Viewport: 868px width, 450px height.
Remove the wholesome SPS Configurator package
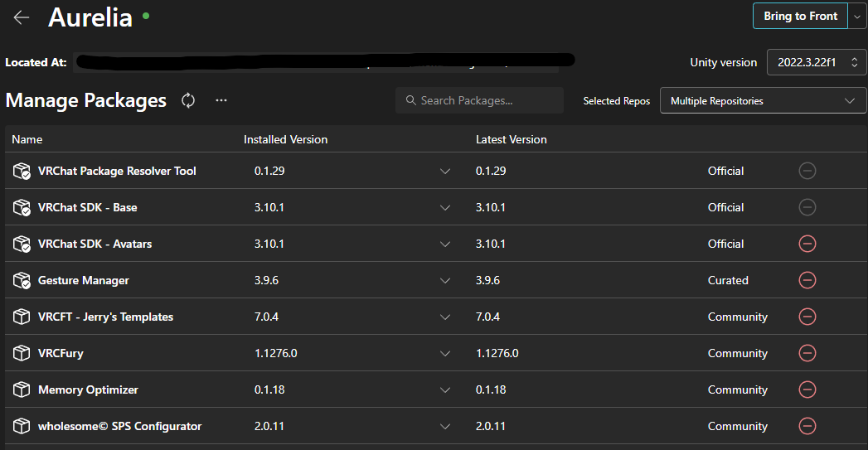(x=807, y=426)
